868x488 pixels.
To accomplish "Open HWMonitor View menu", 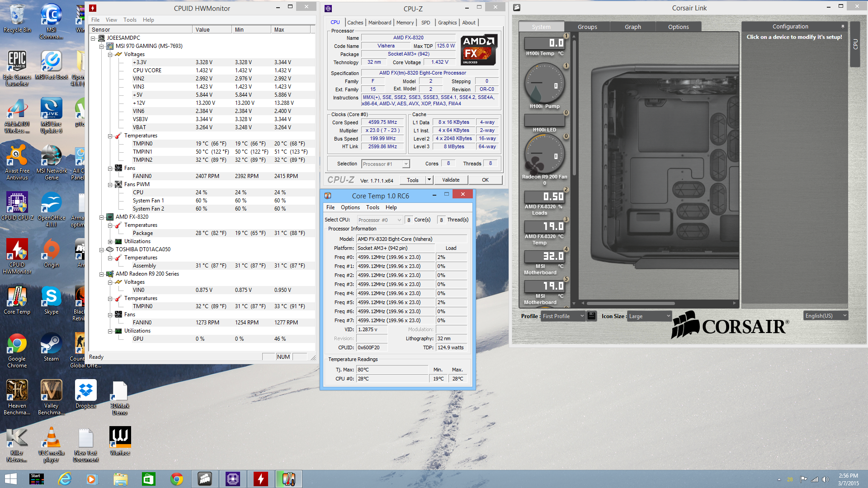I will point(111,20).
